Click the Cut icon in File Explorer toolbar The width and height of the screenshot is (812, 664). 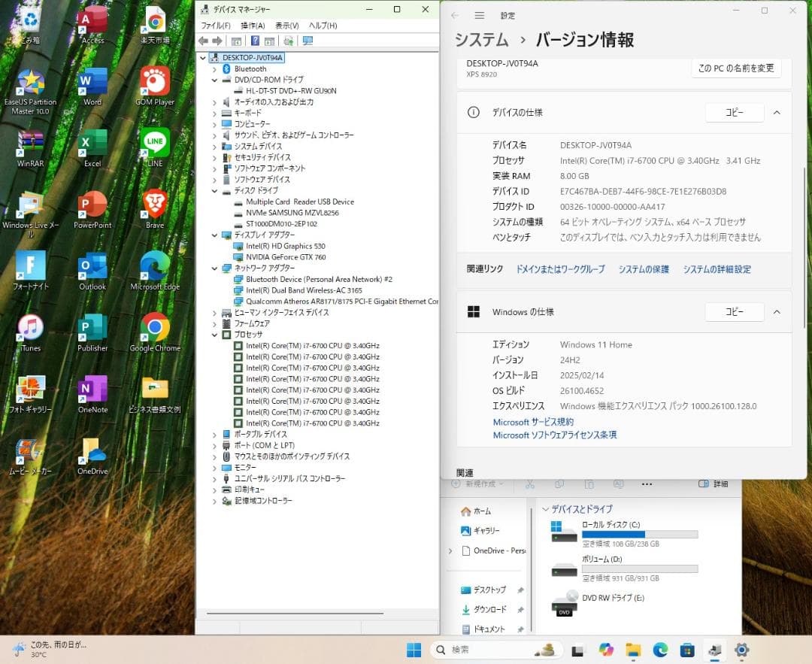coord(530,484)
